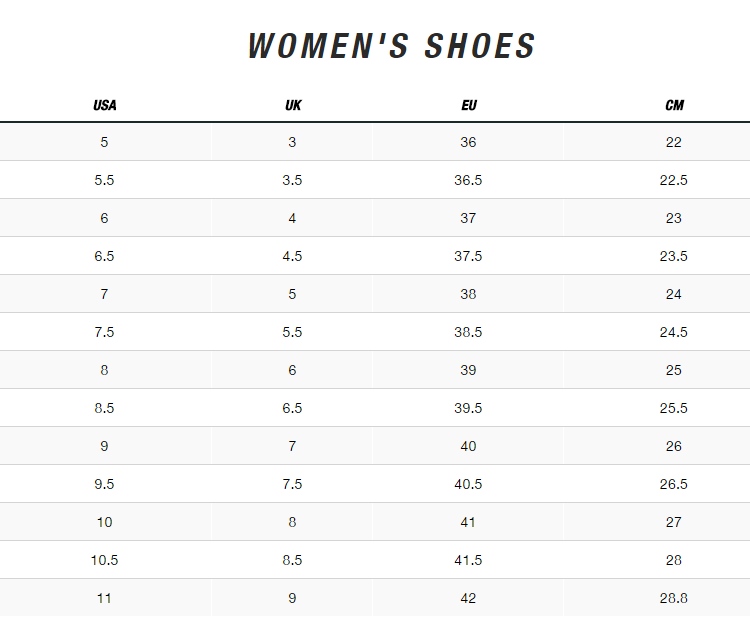Click size 10.5 in the USA column

[105, 560]
